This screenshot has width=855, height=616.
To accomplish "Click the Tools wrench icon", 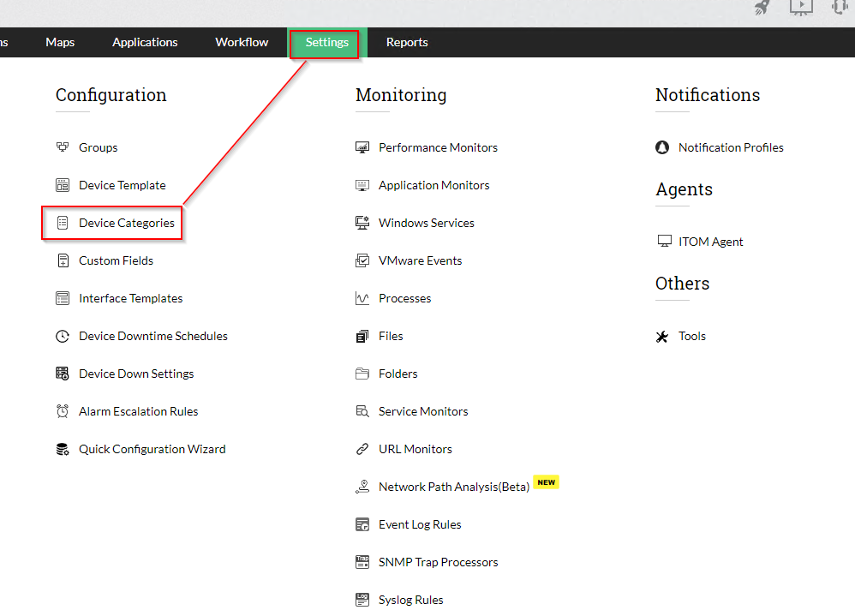I will click(x=662, y=337).
